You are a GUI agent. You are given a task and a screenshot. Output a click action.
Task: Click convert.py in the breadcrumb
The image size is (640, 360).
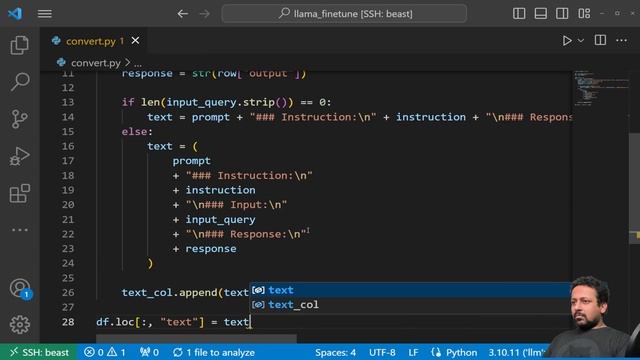click(96, 63)
